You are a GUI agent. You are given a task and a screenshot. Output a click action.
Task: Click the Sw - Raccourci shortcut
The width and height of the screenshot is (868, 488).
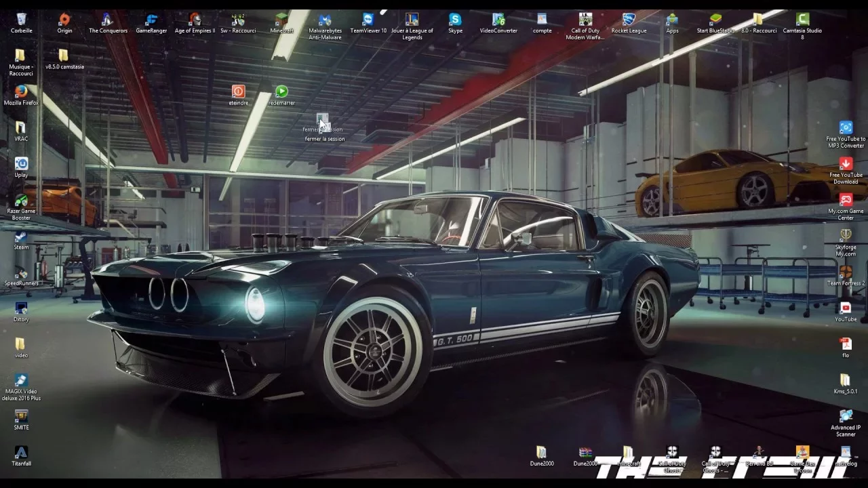(x=238, y=20)
